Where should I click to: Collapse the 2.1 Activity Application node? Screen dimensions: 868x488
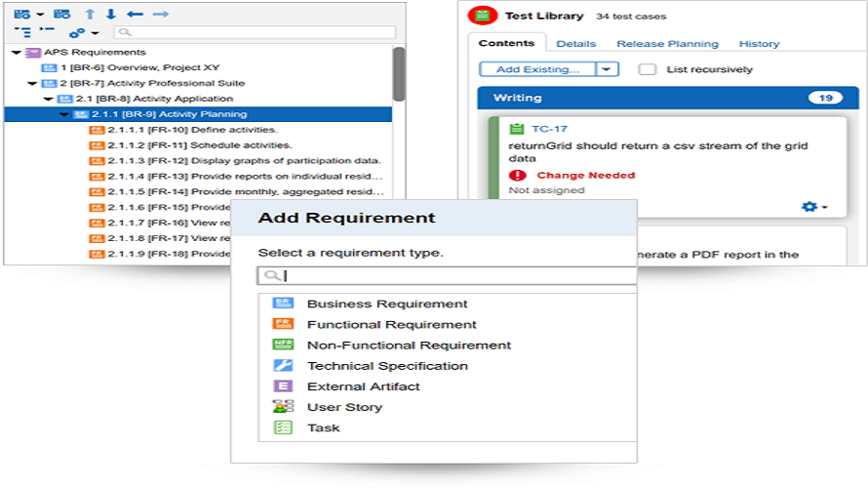click(48, 100)
